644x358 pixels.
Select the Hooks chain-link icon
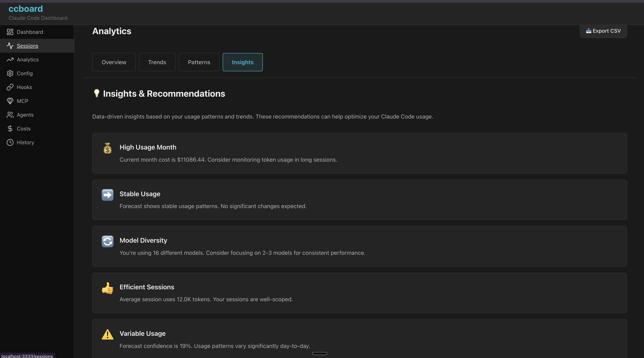click(x=10, y=87)
